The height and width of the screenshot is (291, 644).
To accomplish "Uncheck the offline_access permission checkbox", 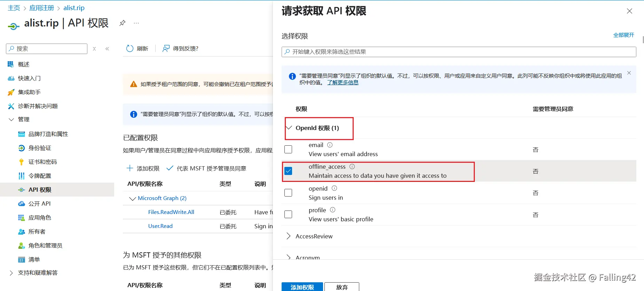I will tap(288, 171).
